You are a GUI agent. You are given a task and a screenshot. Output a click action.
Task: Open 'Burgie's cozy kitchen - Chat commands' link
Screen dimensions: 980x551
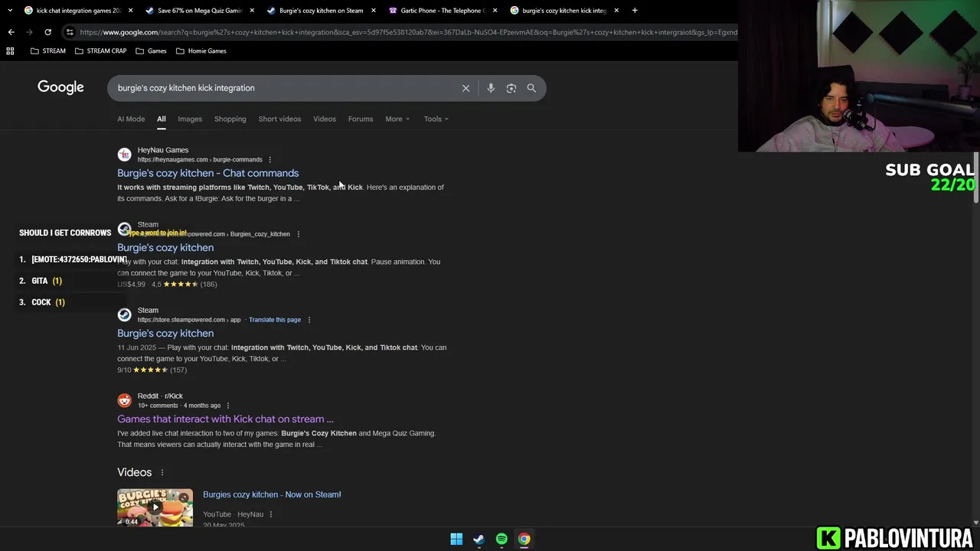[x=208, y=173]
